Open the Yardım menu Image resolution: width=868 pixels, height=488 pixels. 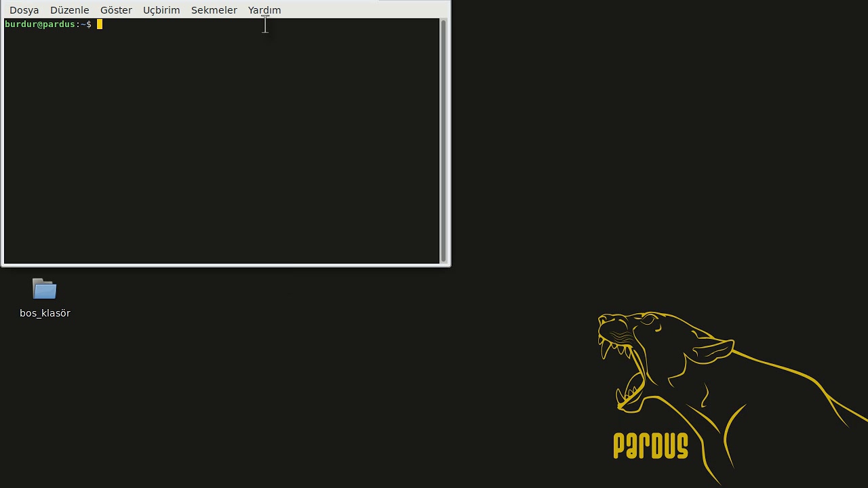(264, 10)
